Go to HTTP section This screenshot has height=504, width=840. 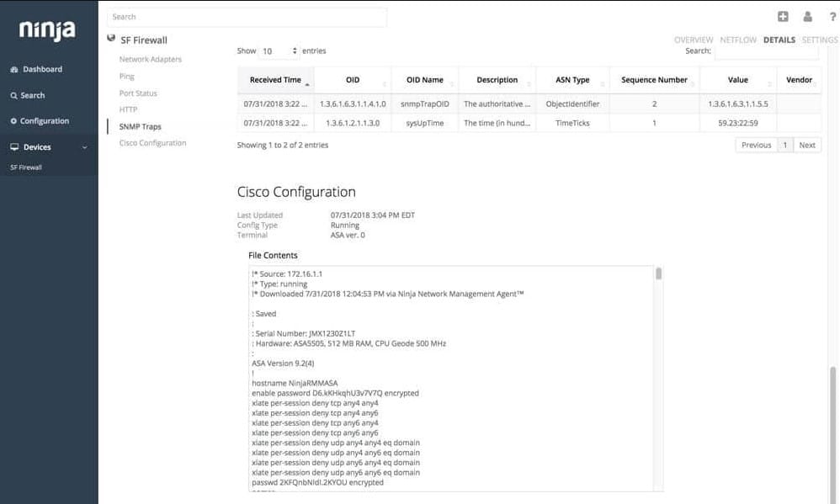(128, 109)
